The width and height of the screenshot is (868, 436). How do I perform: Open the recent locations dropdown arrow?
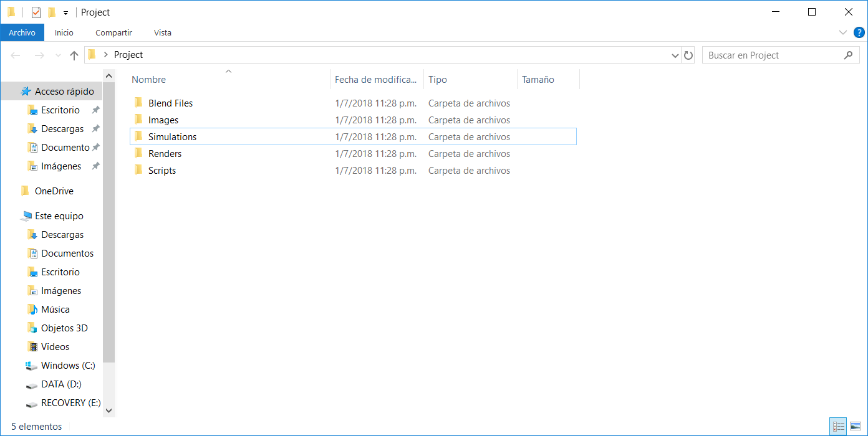coord(58,55)
